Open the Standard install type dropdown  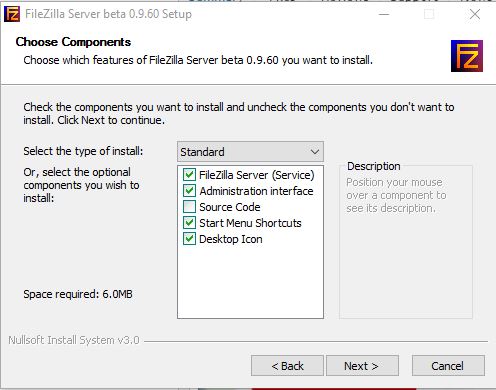250,152
